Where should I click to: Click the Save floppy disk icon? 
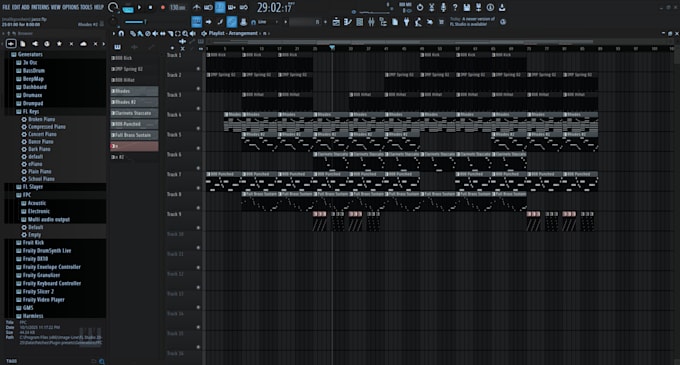(467, 7)
